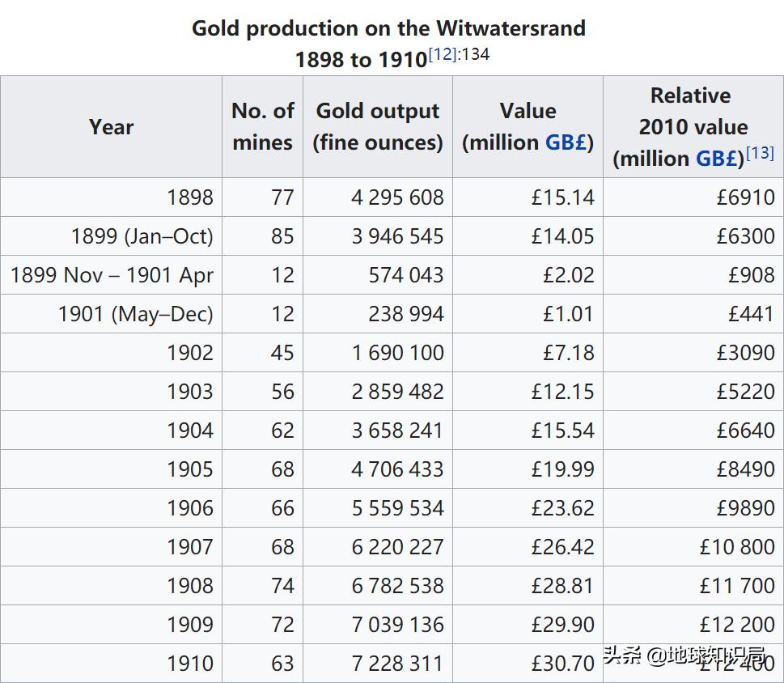Open citation [12] in the table title

coord(443,55)
